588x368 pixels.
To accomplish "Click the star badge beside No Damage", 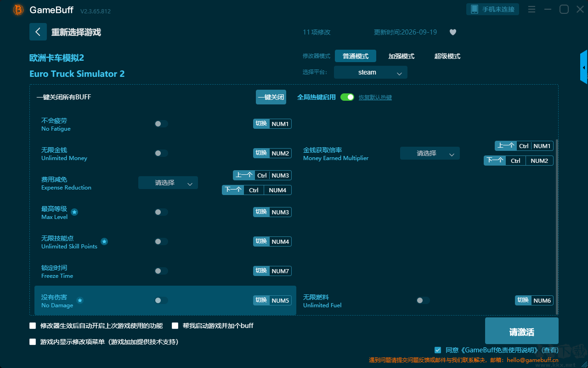I will pos(80,300).
